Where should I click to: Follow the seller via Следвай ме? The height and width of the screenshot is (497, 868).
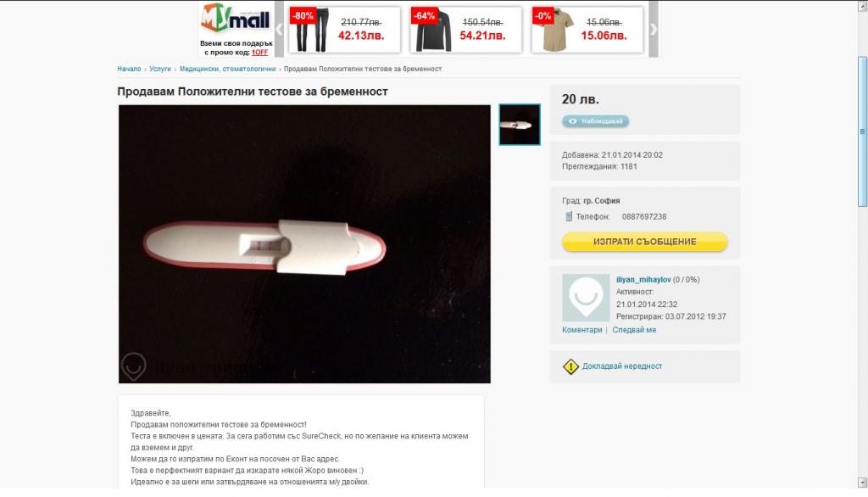click(x=634, y=330)
